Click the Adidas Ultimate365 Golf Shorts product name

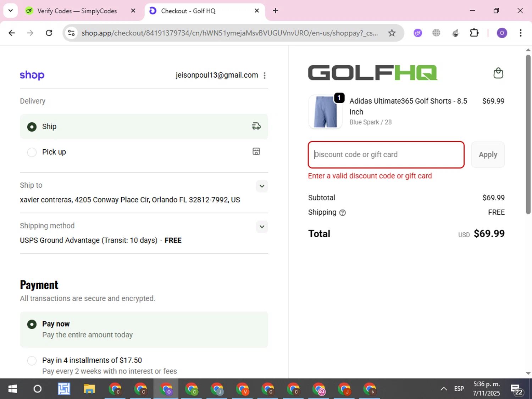tap(408, 106)
